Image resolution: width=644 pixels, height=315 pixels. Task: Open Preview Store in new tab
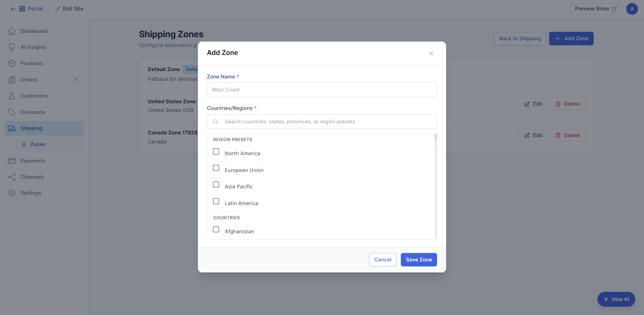coord(596,9)
